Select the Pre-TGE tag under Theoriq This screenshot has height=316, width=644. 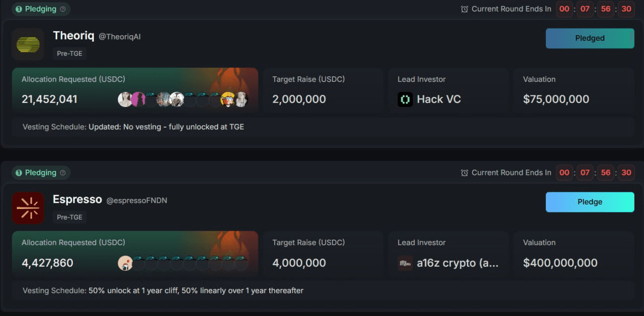pyautogui.click(x=69, y=53)
